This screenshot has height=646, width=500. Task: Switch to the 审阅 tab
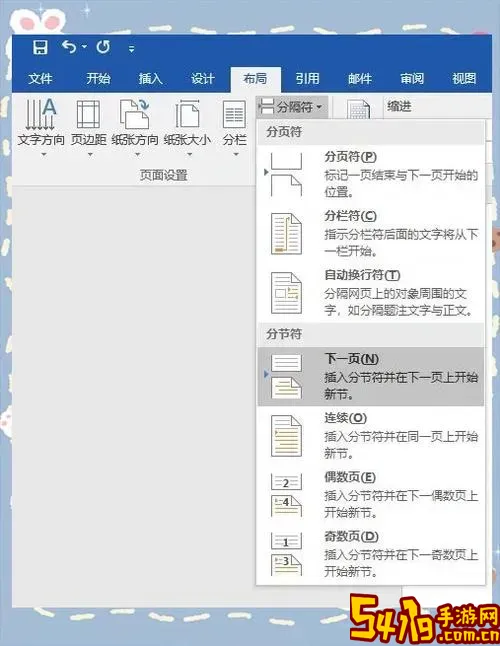(412, 78)
